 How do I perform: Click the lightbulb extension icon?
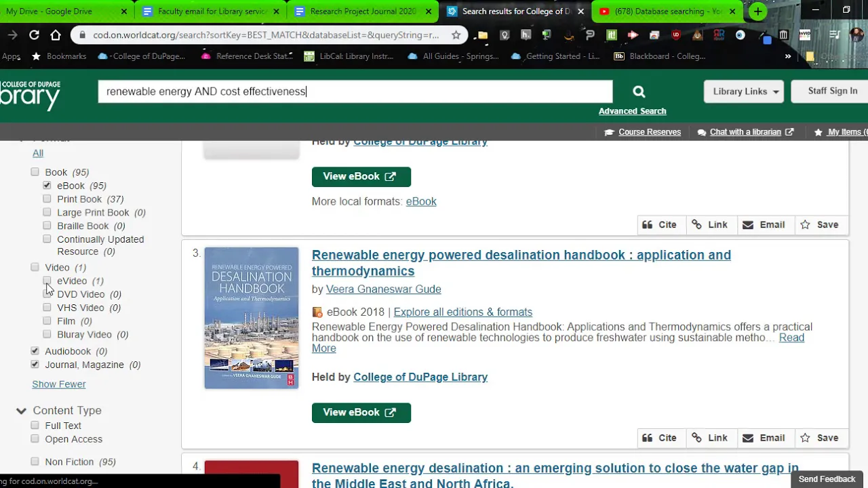(x=505, y=35)
